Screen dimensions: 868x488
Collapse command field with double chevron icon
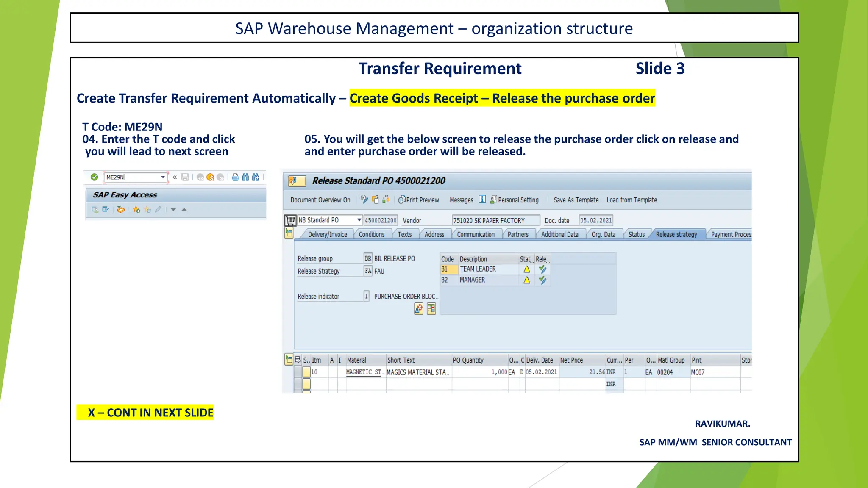(175, 177)
